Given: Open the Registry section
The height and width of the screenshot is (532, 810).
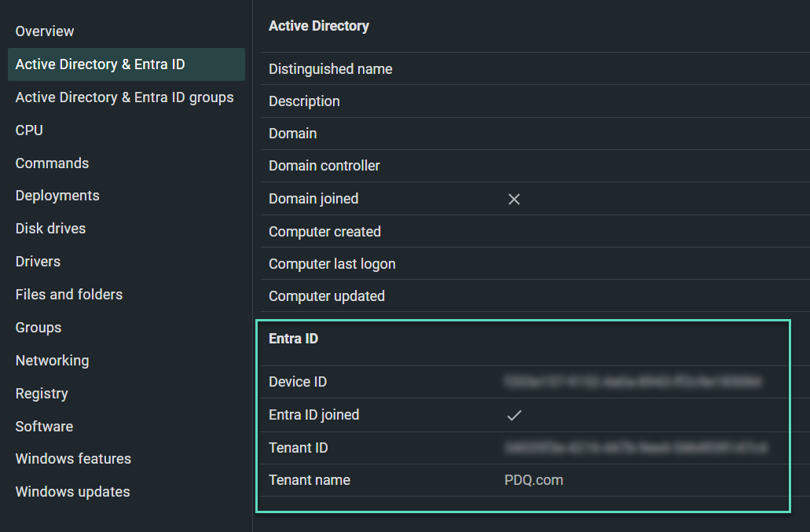Looking at the screenshot, I should 42,394.
